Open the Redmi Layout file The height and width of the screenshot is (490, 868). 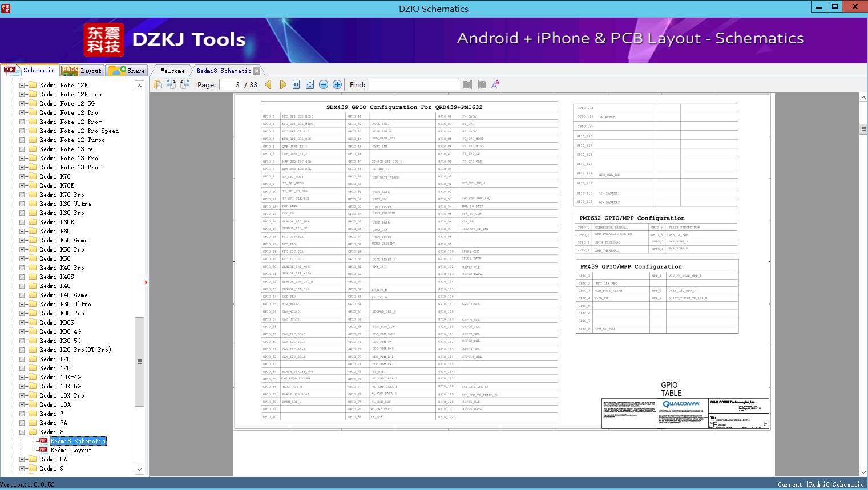pos(71,450)
